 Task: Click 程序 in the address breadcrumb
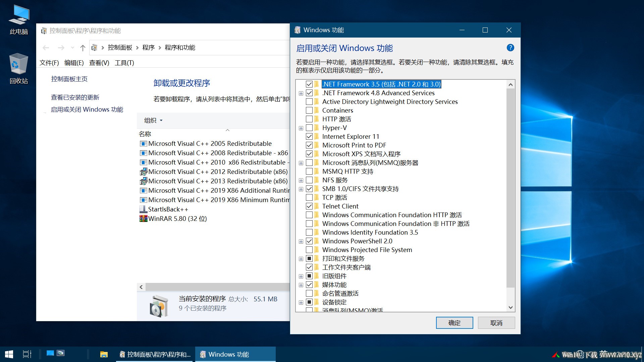point(148,48)
